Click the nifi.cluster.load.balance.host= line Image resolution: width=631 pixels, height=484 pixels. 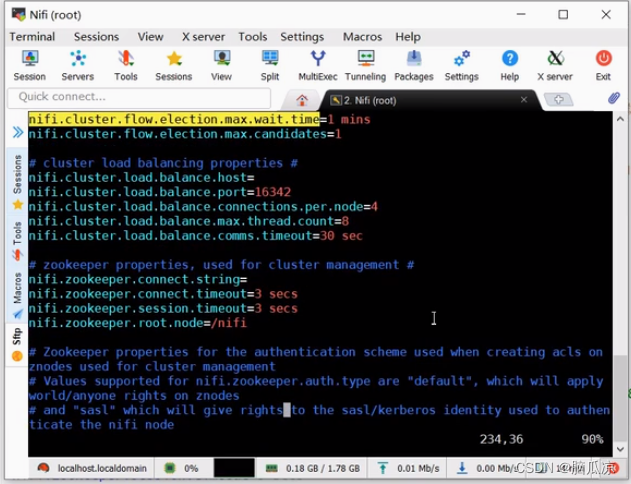(141, 177)
